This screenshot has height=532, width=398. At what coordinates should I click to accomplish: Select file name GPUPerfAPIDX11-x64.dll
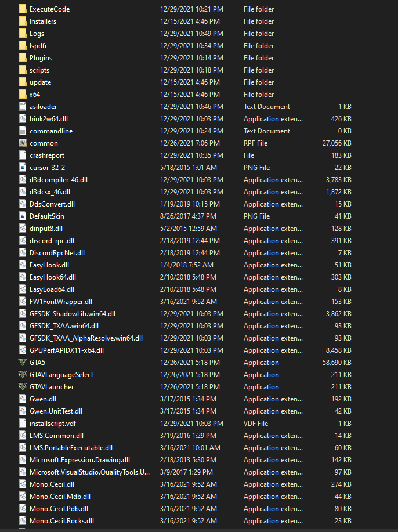[x=67, y=350]
